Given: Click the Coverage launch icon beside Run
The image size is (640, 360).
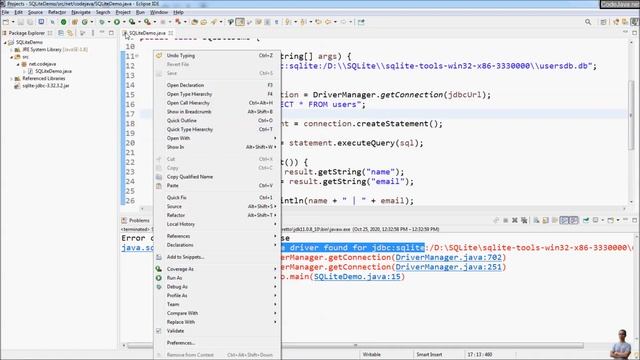Looking at the screenshot, I should tap(132, 22).
